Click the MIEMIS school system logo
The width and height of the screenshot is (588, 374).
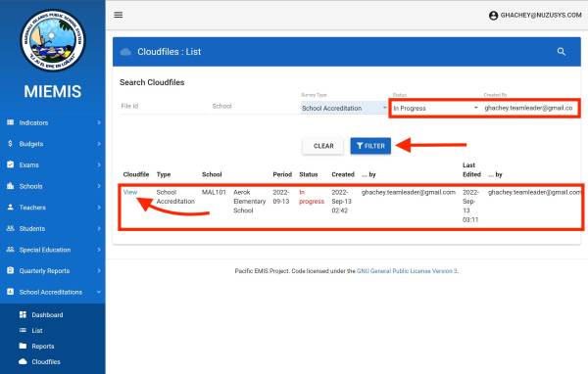[x=53, y=40]
